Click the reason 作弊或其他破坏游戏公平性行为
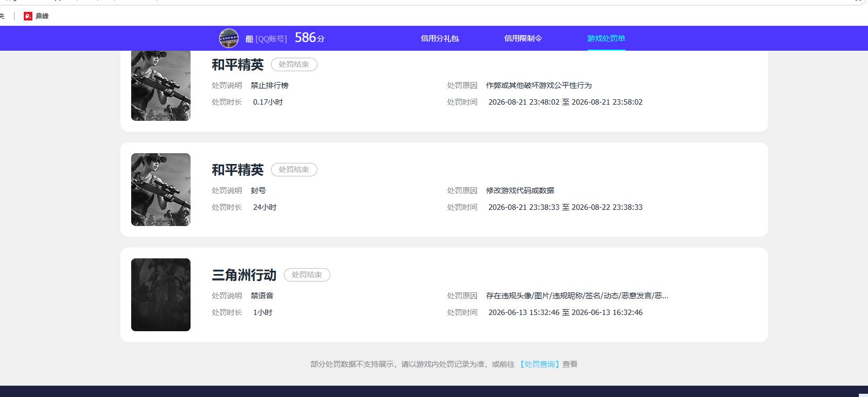 coord(539,85)
